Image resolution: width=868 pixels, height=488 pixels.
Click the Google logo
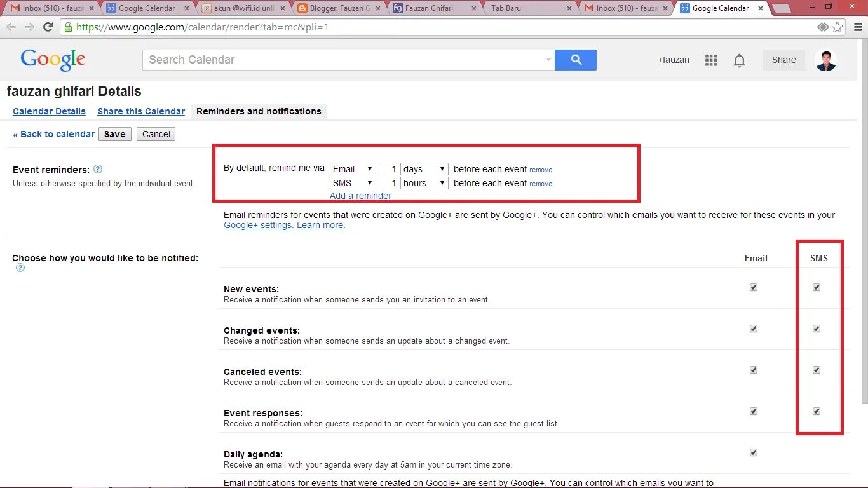coord(53,60)
